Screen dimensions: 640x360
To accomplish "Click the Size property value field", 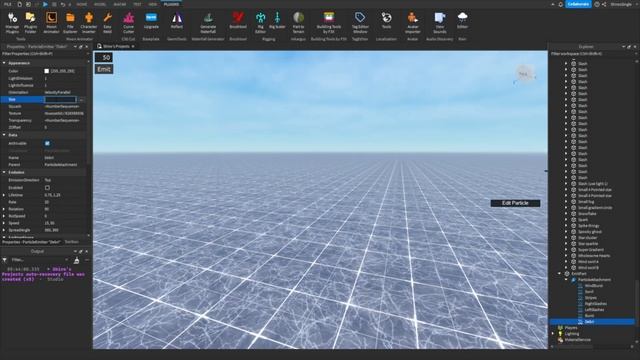I will [60, 100].
